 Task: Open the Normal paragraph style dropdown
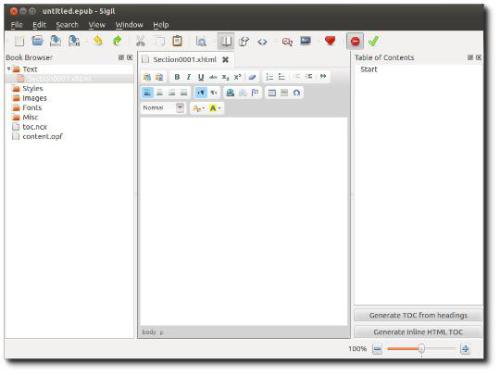tap(180, 108)
